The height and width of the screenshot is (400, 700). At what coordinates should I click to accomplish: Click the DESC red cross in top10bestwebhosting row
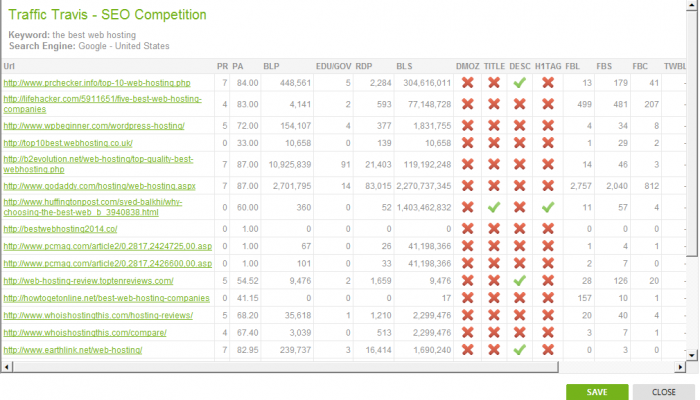[x=520, y=143]
